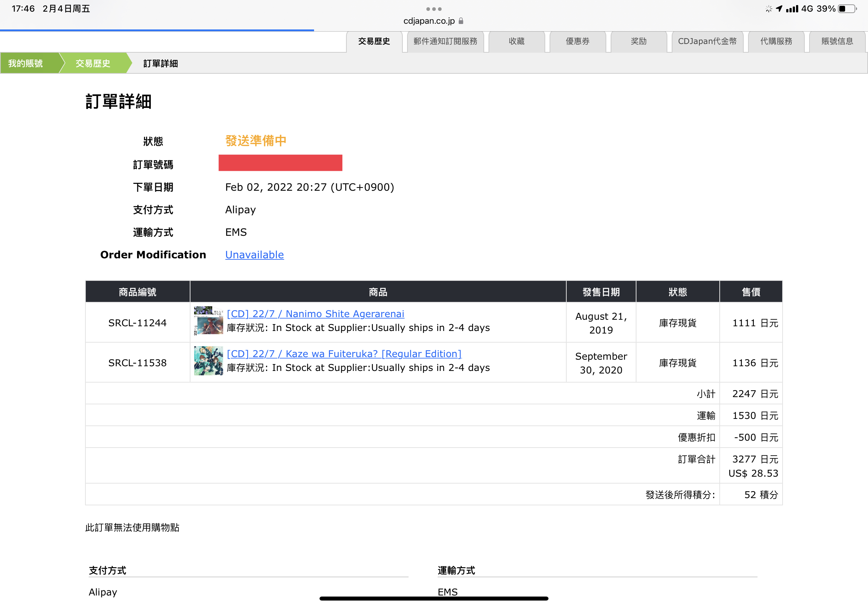868x606 pixels.
Task: Tap the lock icon beside cdjapan.co.jp
Action: pyautogui.click(x=461, y=21)
